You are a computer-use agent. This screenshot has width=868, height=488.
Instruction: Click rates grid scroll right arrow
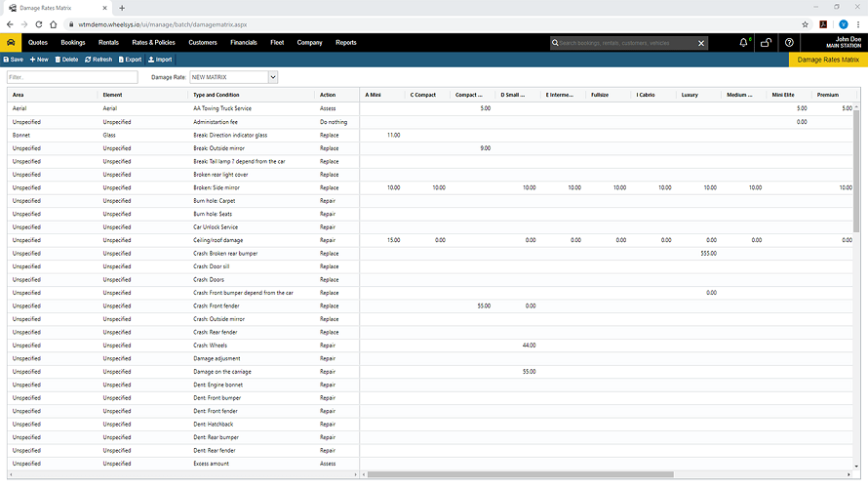[848, 474]
